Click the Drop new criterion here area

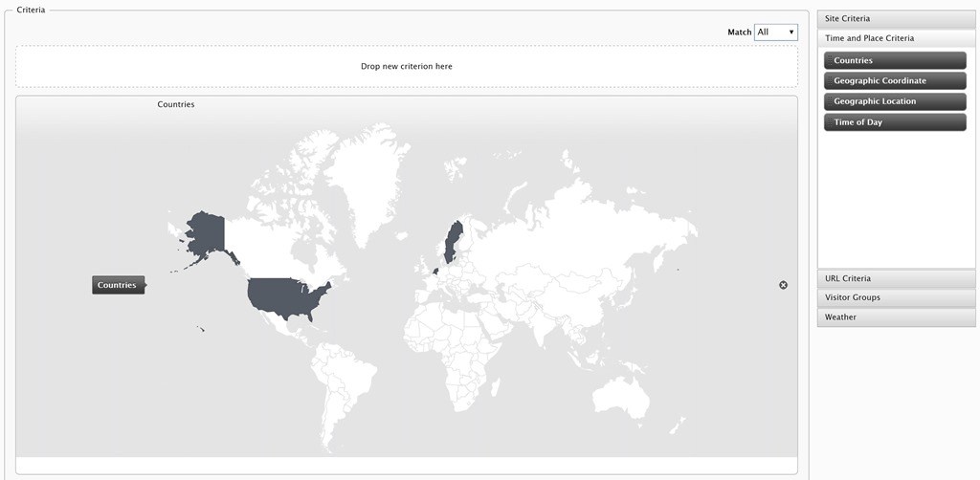pyautogui.click(x=406, y=66)
